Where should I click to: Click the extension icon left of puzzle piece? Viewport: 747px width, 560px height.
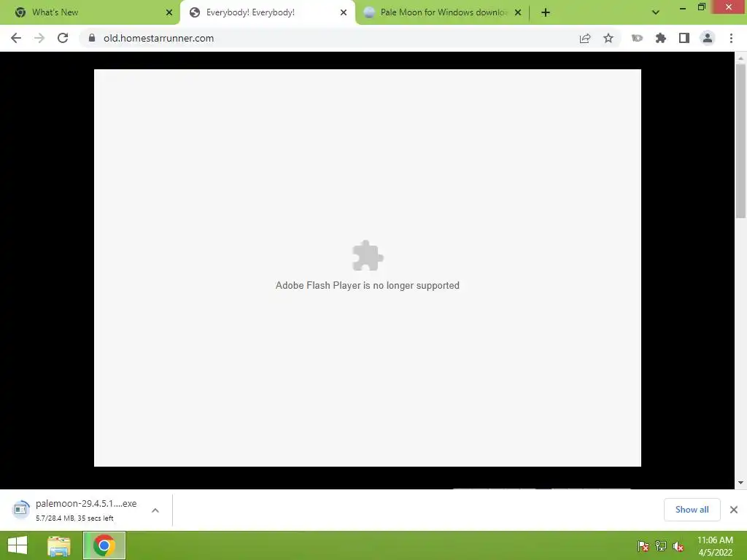click(637, 38)
